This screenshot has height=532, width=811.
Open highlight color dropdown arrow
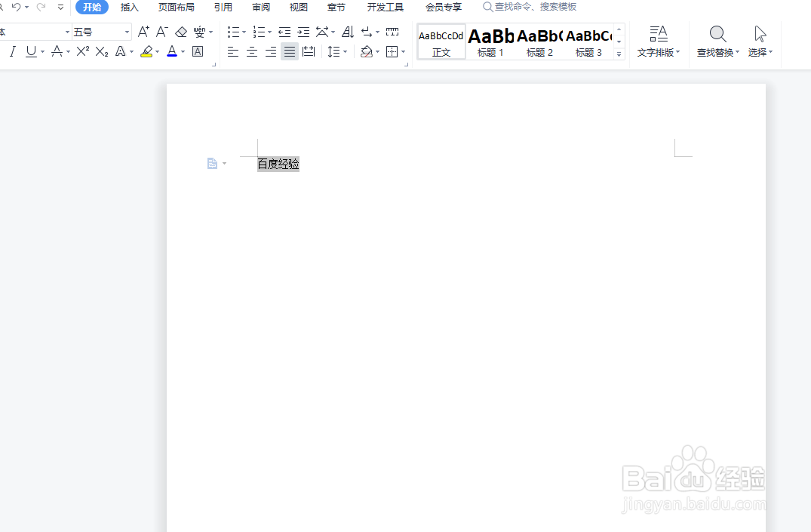(x=157, y=52)
